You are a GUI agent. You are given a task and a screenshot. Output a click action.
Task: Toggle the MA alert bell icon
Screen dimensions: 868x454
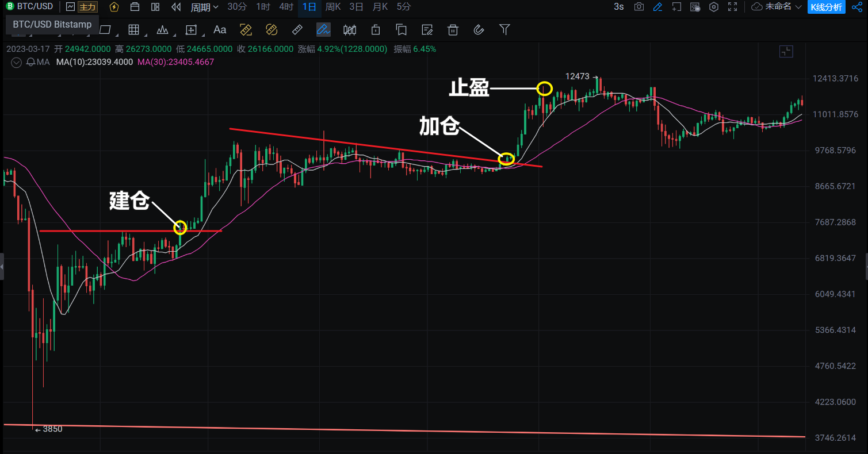[30, 62]
